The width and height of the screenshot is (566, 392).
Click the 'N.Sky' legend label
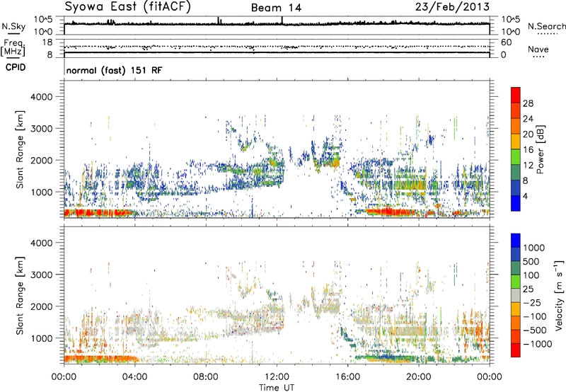pyautogui.click(x=13, y=26)
